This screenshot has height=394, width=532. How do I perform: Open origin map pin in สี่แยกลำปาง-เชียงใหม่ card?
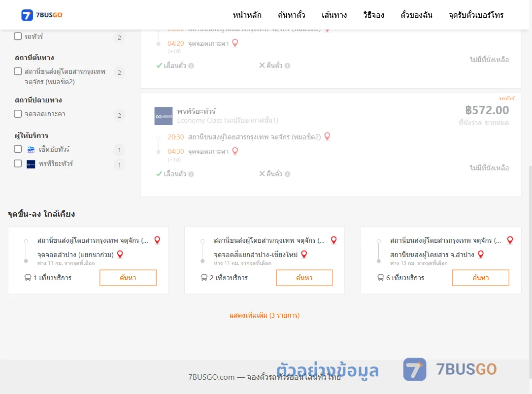333,240
